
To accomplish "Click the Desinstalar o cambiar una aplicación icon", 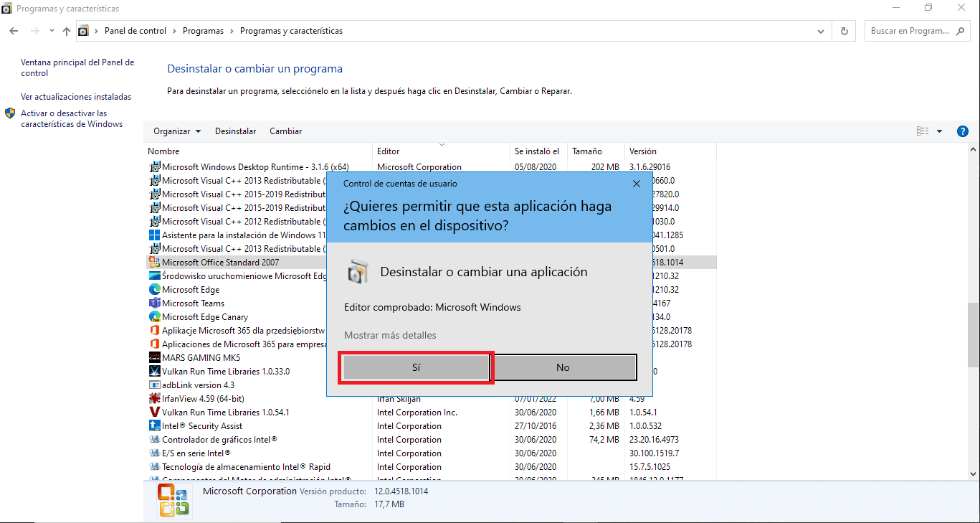I will [x=358, y=272].
